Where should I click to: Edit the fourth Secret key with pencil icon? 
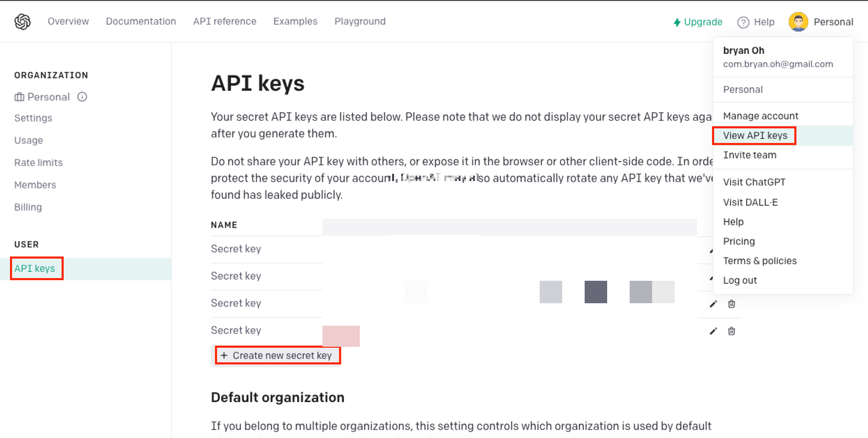(713, 331)
